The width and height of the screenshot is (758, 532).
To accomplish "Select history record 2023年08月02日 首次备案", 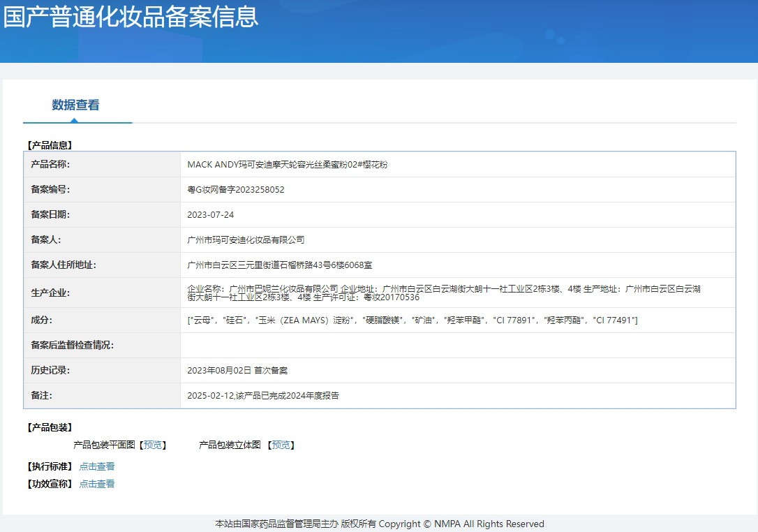I will coord(237,371).
